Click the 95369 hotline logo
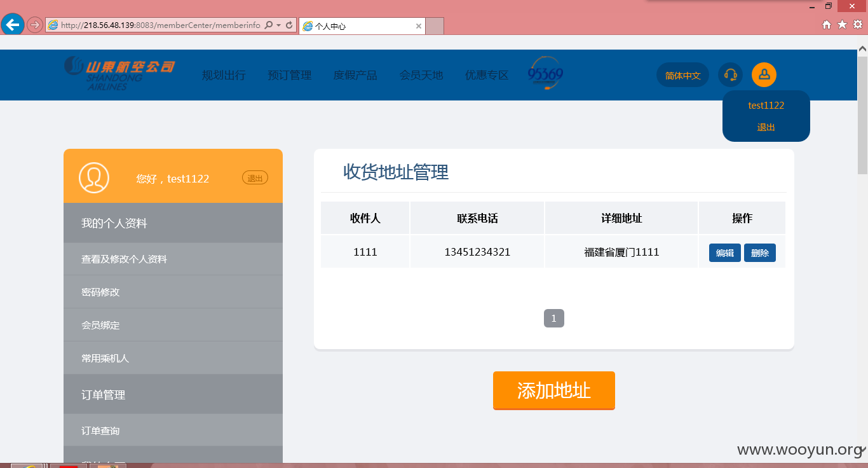Image resolution: width=868 pixels, height=468 pixels. (546, 74)
